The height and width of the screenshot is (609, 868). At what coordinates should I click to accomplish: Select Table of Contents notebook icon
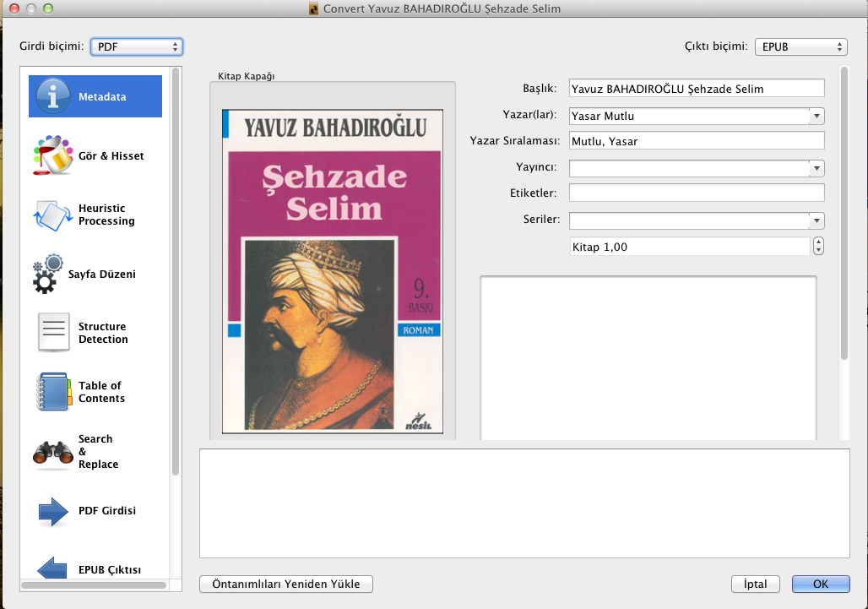[x=53, y=392]
